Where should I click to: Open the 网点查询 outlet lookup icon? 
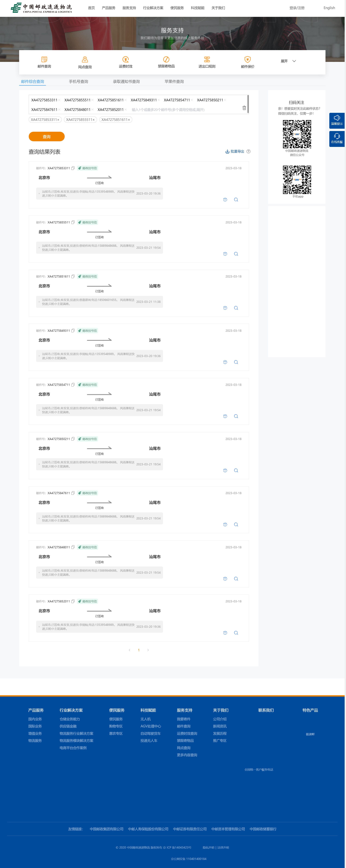click(x=85, y=60)
